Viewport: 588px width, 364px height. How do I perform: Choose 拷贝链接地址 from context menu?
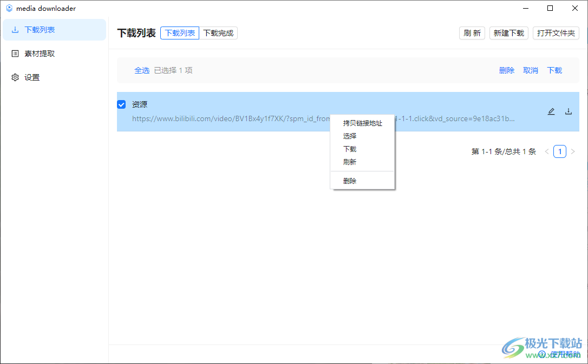pyautogui.click(x=362, y=123)
